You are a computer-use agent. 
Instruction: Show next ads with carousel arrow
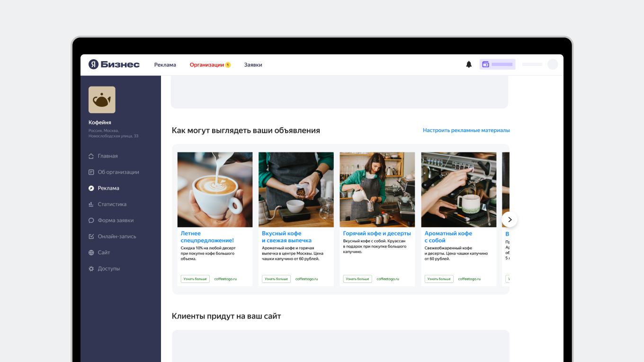tap(510, 220)
